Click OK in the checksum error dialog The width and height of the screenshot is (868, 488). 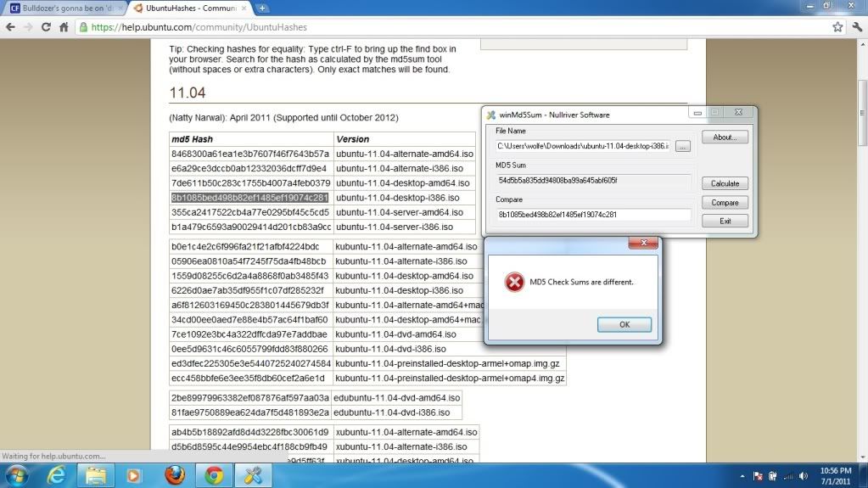pyautogui.click(x=624, y=324)
